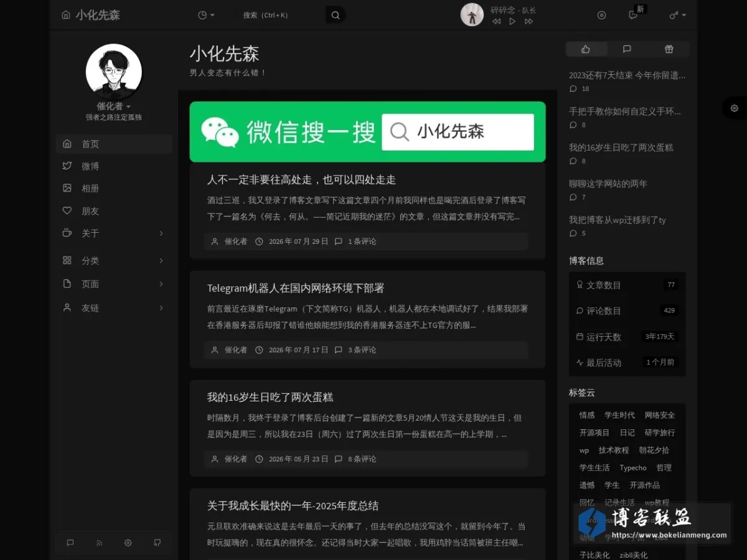
Task: Select the 朝花夕拾 tag
Action: [x=654, y=450]
